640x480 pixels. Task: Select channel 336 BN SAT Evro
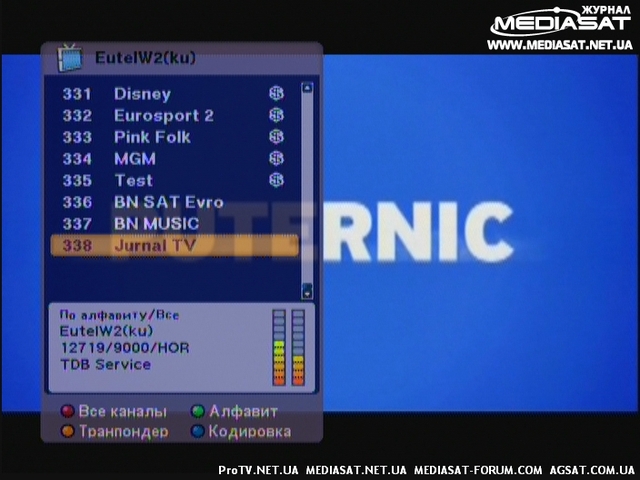[174, 202]
